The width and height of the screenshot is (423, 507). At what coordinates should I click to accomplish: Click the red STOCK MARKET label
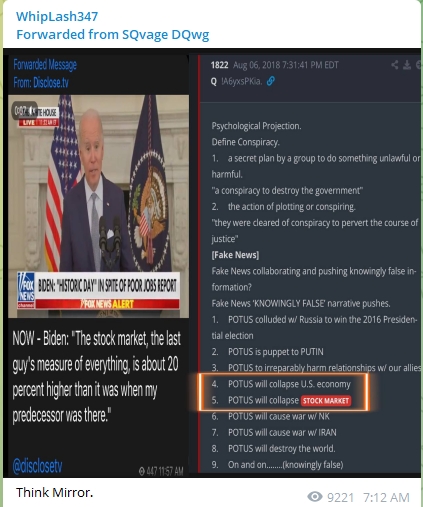326,401
